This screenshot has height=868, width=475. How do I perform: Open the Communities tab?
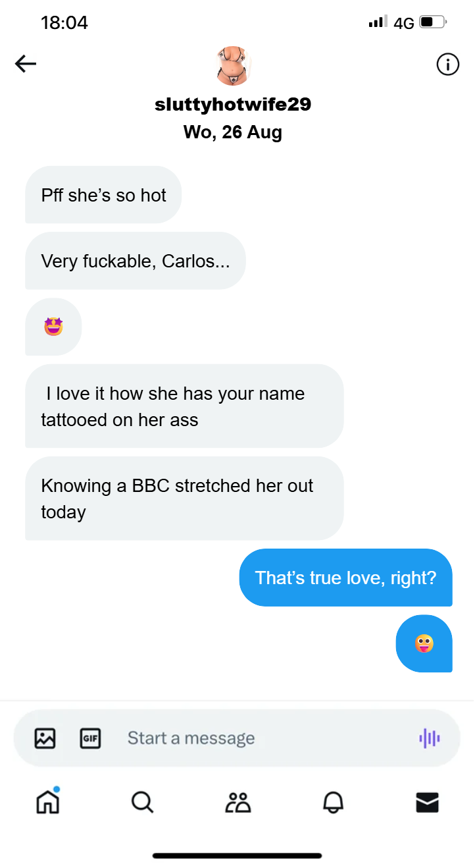click(x=238, y=801)
